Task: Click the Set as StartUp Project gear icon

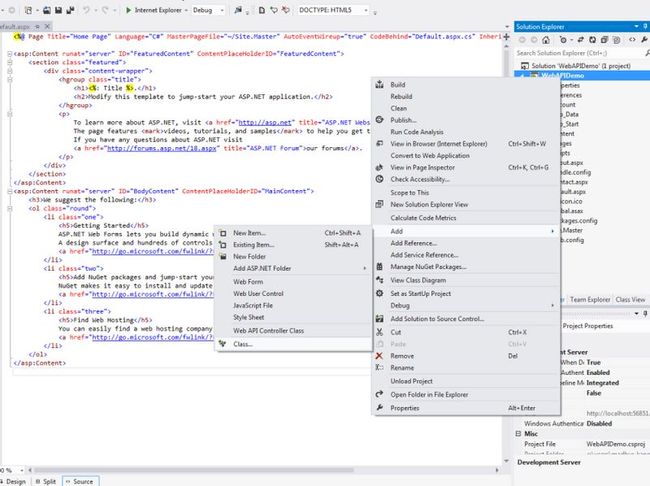Action: [x=379, y=293]
